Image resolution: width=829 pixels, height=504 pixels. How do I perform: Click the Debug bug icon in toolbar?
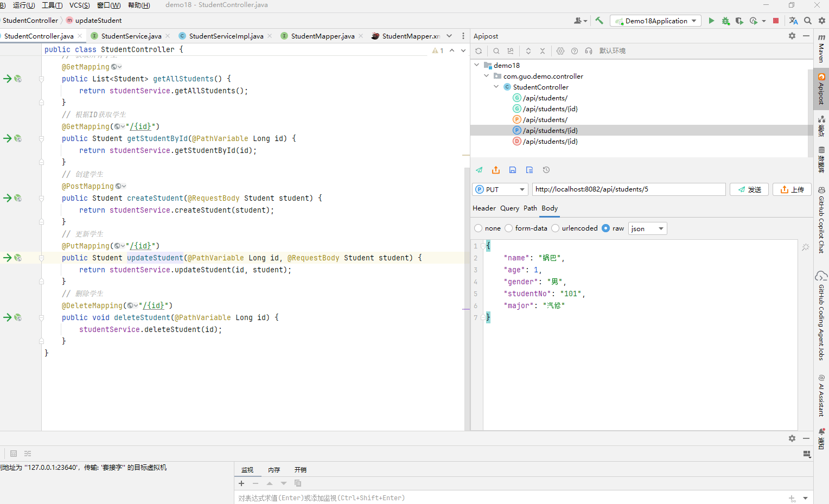click(725, 21)
